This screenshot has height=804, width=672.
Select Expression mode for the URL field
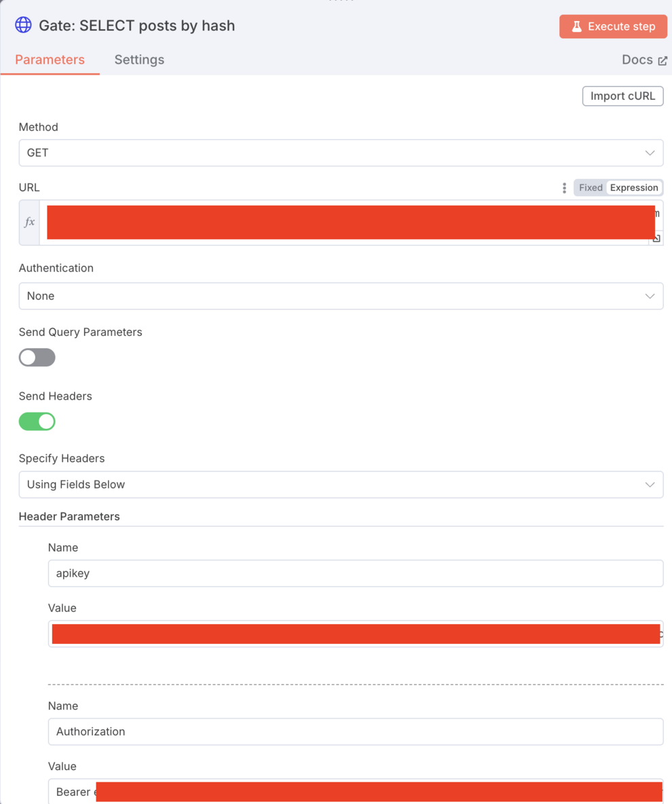(634, 188)
